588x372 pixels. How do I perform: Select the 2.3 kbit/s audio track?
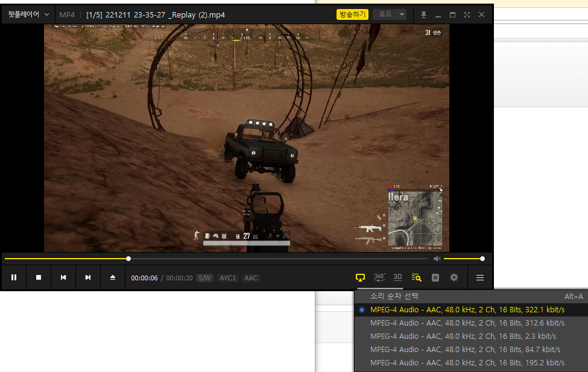(472, 336)
